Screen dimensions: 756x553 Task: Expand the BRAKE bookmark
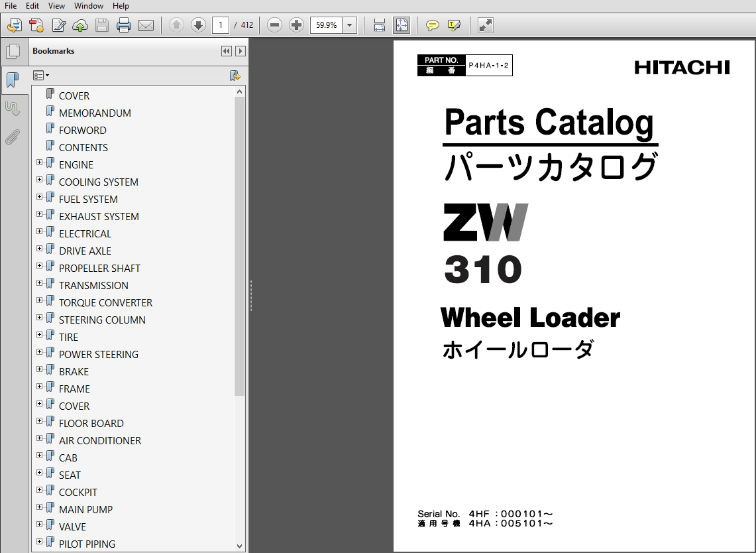tap(40, 369)
